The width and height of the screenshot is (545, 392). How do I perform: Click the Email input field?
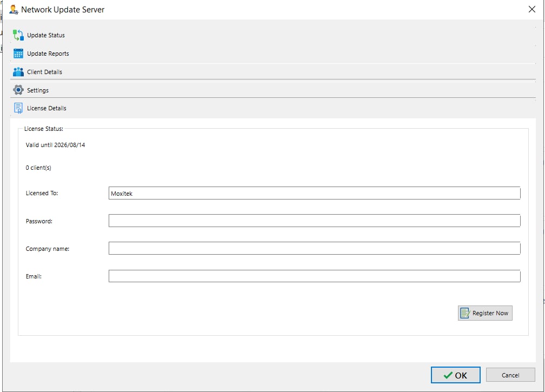pyautogui.click(x=314, y=276)
